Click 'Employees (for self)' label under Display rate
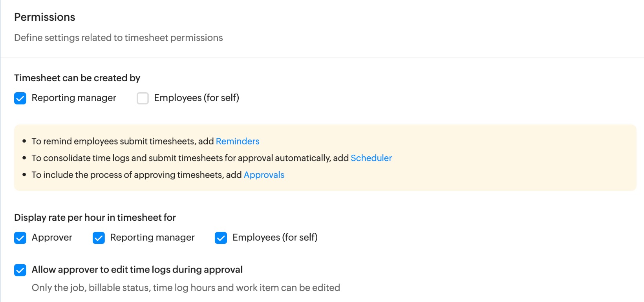The height and width of the screenshot is (302, 644). pos(275,238)
